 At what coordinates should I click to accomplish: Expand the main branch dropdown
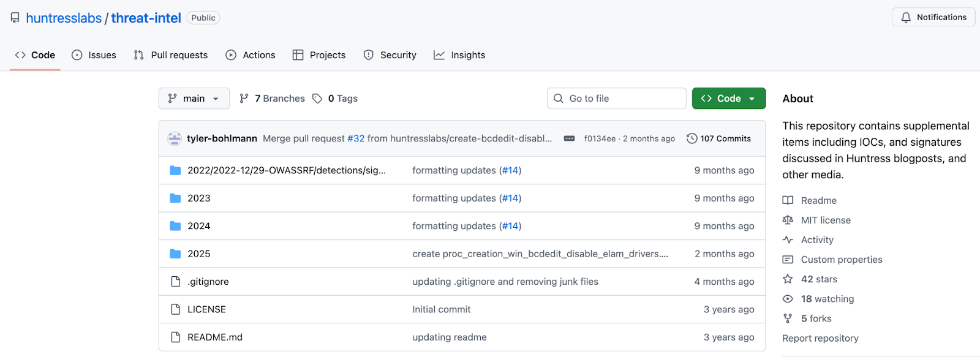click(194, 99)
